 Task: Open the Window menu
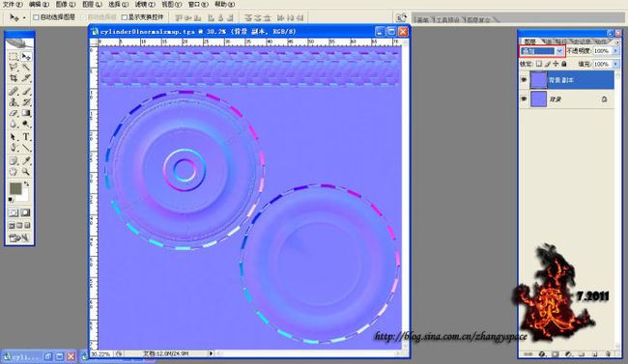[x=198, y=5]
